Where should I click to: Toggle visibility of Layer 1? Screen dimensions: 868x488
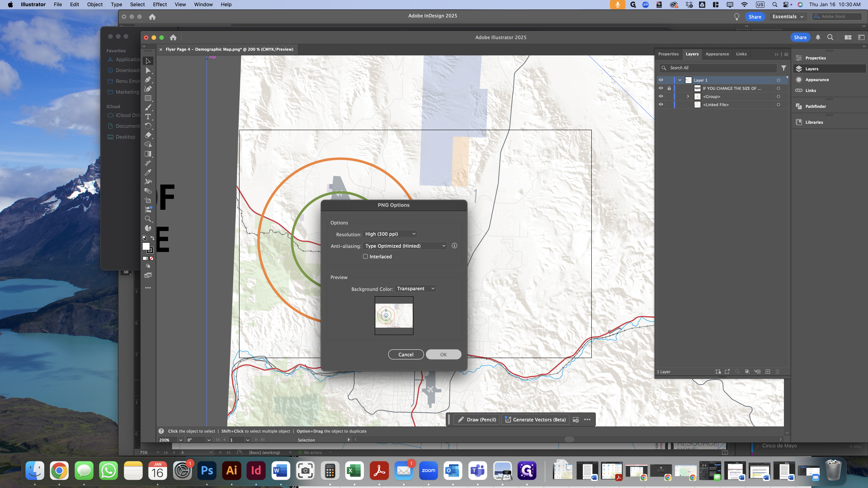[x=661, y=80]
